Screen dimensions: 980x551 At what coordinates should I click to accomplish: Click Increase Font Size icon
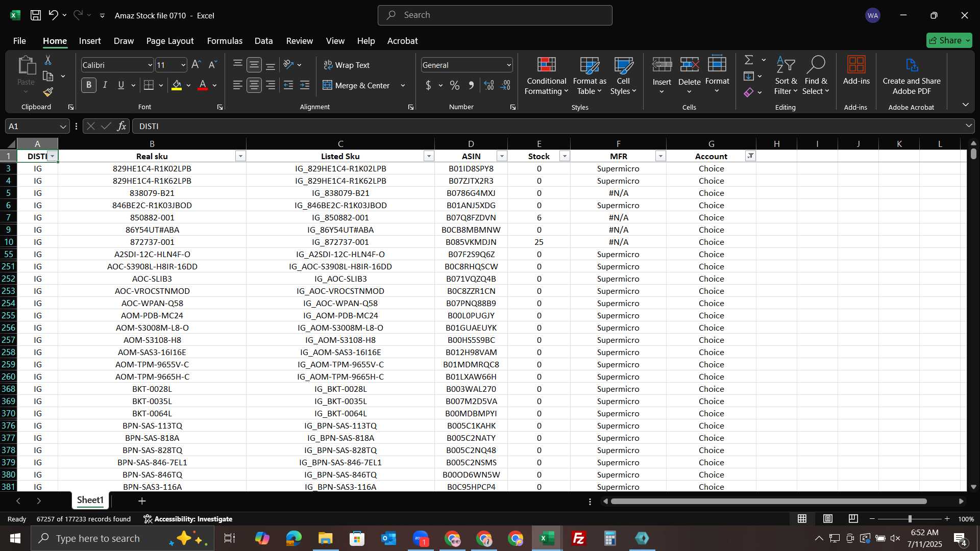point(196,65)
